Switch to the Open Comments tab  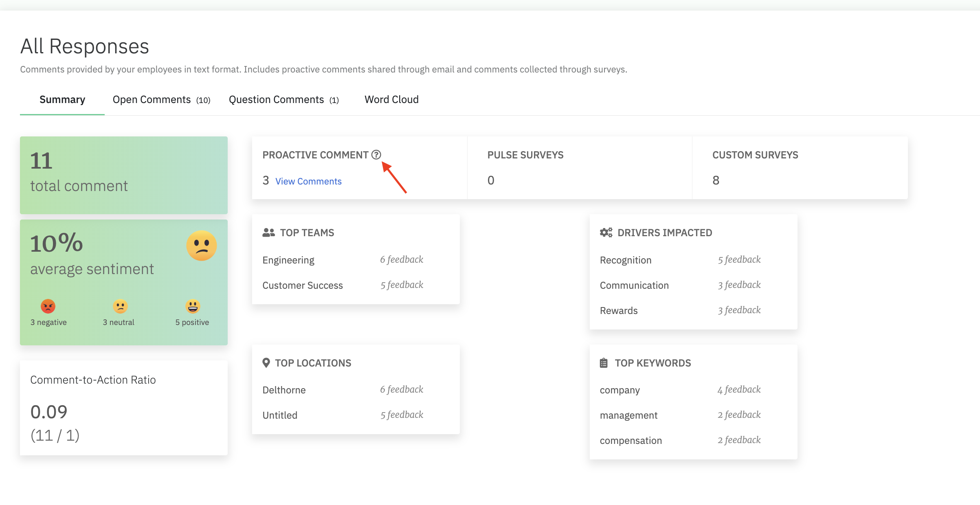point(161,100)
